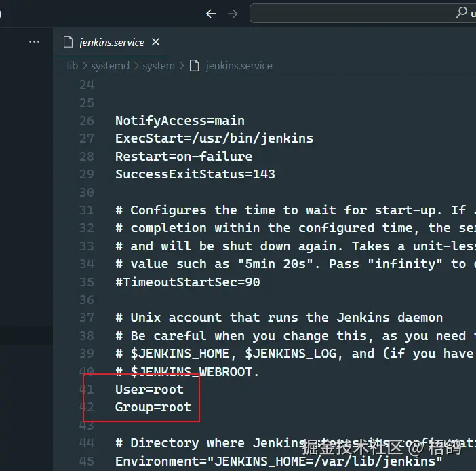This screenshot has width=476, height=471.
Task: Click line number 26 in the gutter
Action: (87, 121)
